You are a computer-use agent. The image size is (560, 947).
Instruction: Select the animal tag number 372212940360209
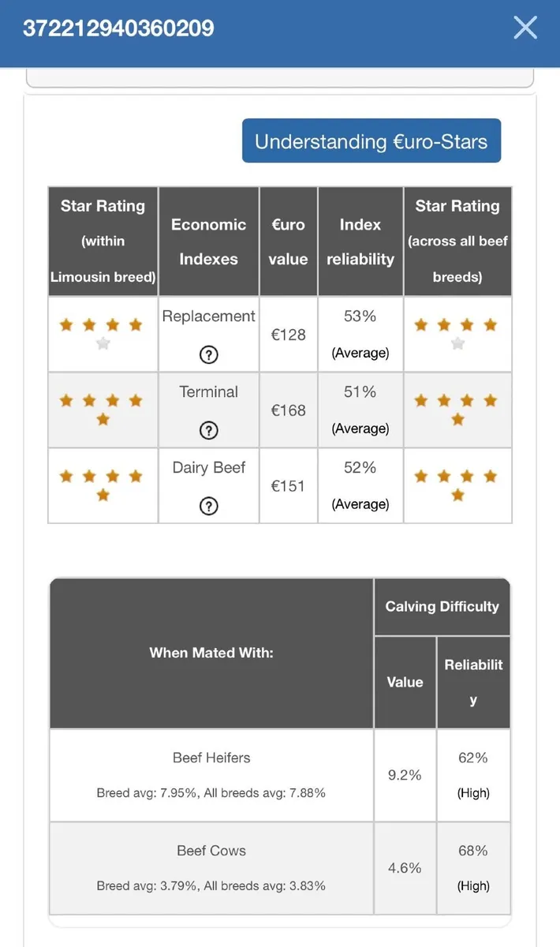pos(118,28)
